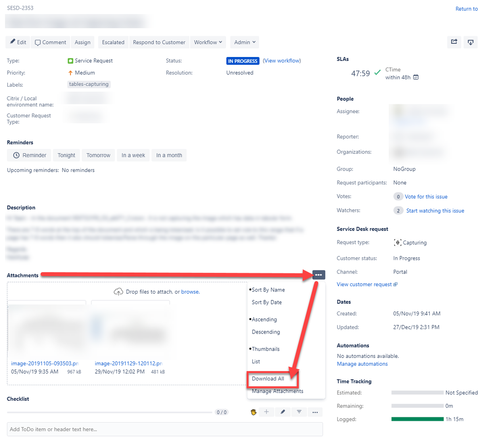Click the votes count badge 0
Viewport: 478px width, 448px height.
398,197
